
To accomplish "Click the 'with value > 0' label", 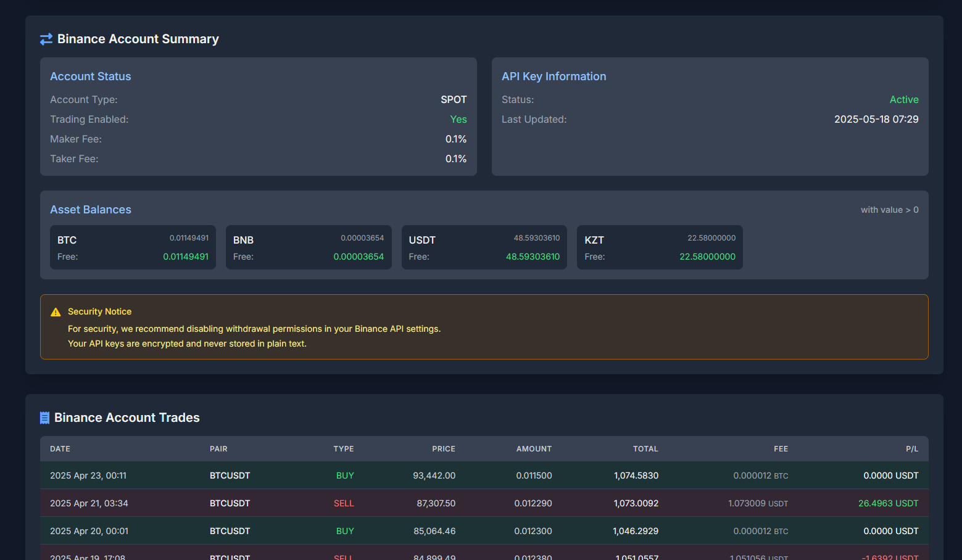I will pos(890,210).
